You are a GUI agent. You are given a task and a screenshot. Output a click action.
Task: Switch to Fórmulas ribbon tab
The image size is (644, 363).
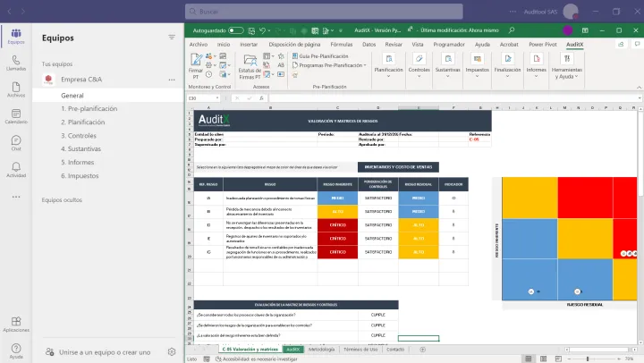tap(342, 45)
